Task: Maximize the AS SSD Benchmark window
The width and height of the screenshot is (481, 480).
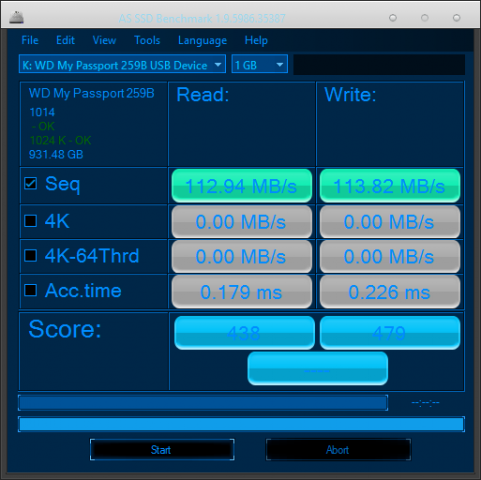Action: [425, 18]
